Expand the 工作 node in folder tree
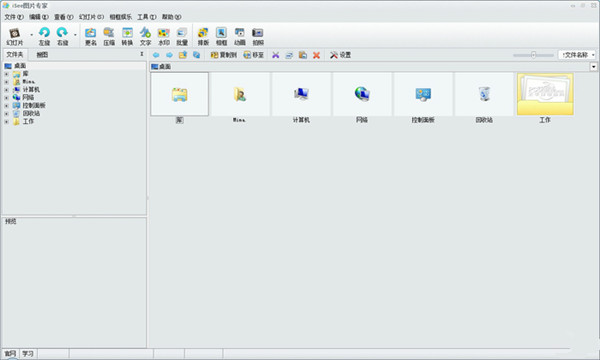600x360 pixels. (6, 122)
